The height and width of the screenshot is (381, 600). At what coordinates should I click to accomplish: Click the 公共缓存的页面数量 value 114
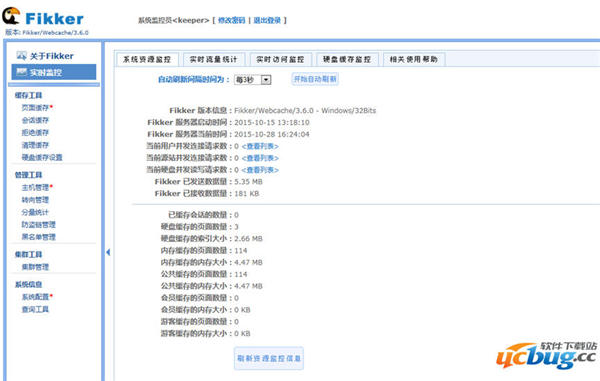241,274
